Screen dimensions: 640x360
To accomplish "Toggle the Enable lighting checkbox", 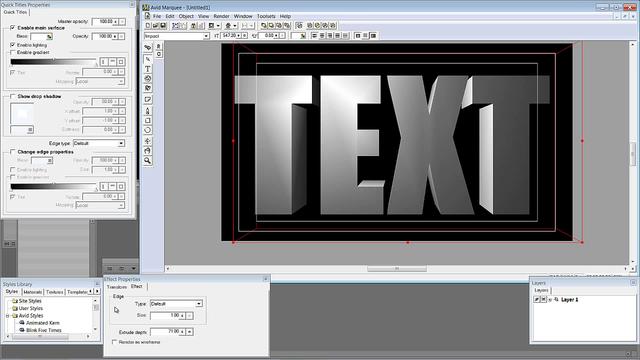I will point(13,45).
